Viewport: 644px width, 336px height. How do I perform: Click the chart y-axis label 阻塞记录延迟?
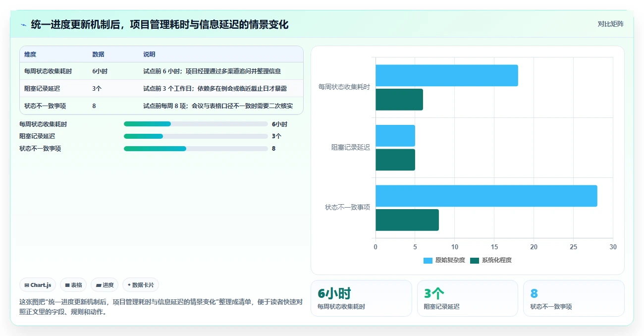pos(351,147)
